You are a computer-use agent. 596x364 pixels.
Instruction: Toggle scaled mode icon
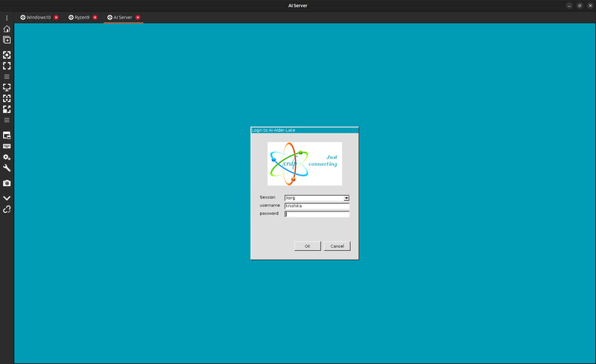7,109
